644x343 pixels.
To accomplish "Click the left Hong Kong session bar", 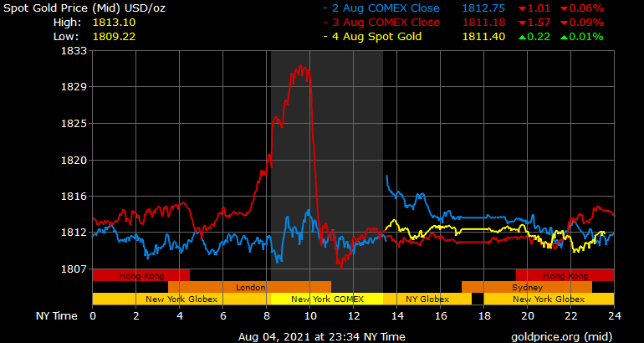I will [141, 275].
